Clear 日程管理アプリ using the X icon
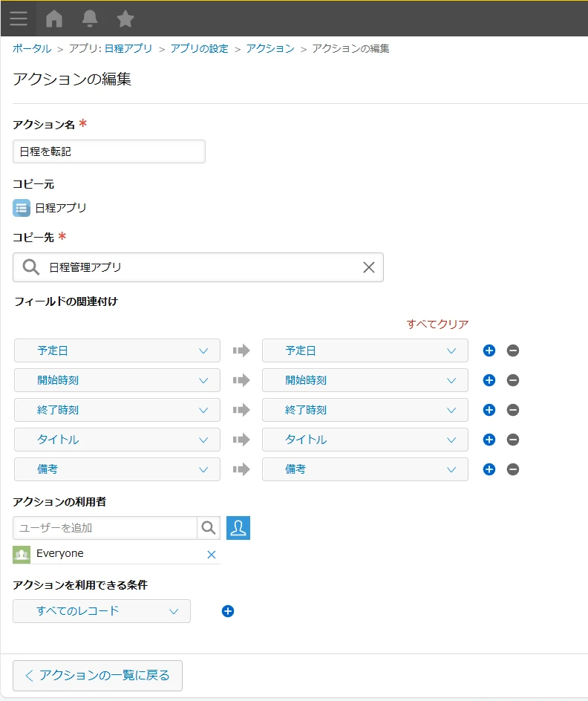The image size is (588, 701). pos(368,267)
